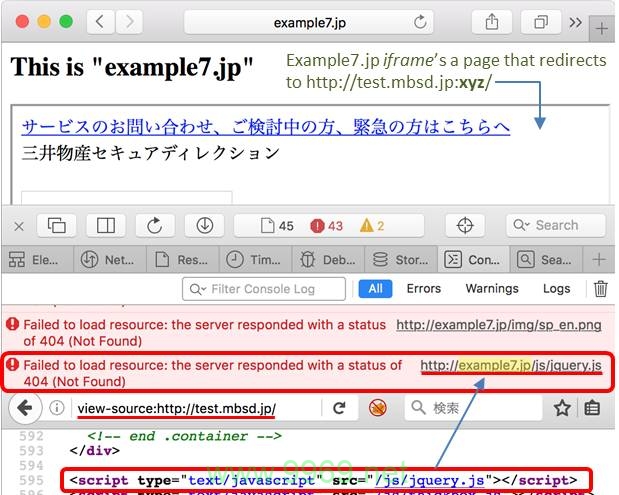The height and width of the screenshot is (495, 619).
Task: Download web archive from inspector
Action: pos(204,226)
